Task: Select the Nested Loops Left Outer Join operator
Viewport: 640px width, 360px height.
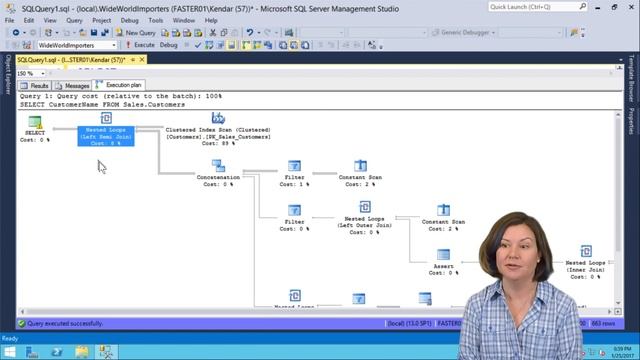Action: pyautogui.click(x=364, y=218)
